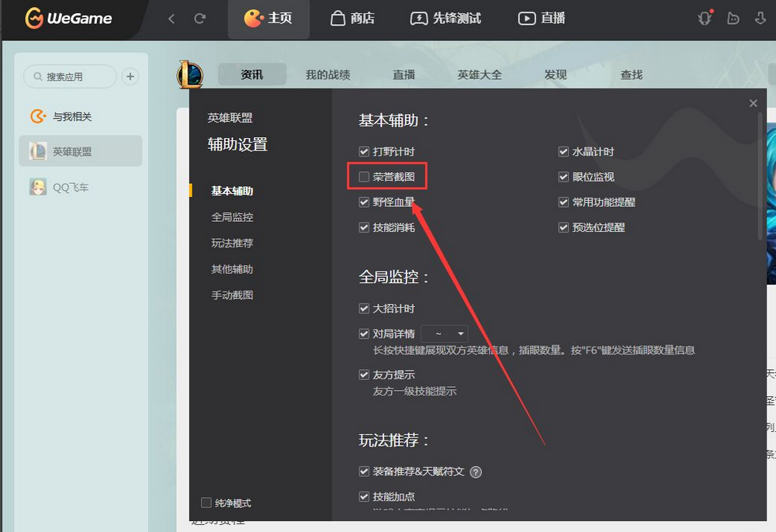Screen dimensions: 776x532
Task: Switch to the 资讯 tab
Action: coord(252,74)
